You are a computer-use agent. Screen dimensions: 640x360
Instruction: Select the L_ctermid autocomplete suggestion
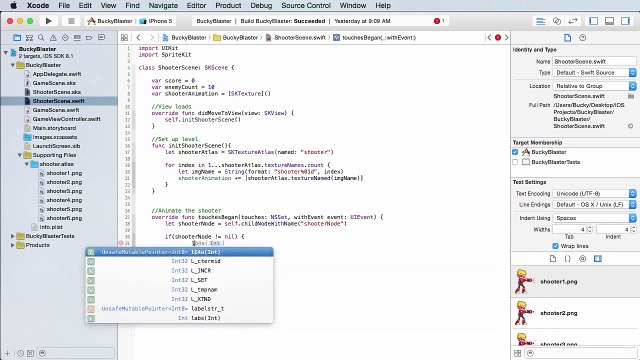point(180,261)
